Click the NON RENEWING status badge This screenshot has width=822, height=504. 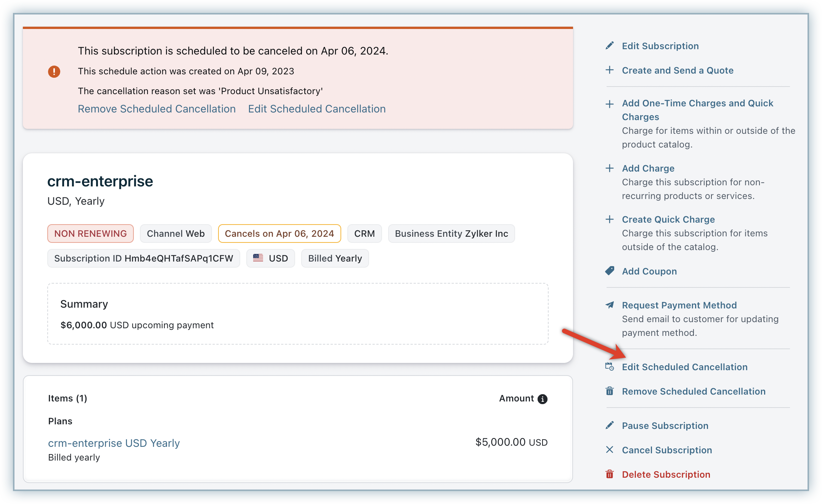click(x=90, y=234)
